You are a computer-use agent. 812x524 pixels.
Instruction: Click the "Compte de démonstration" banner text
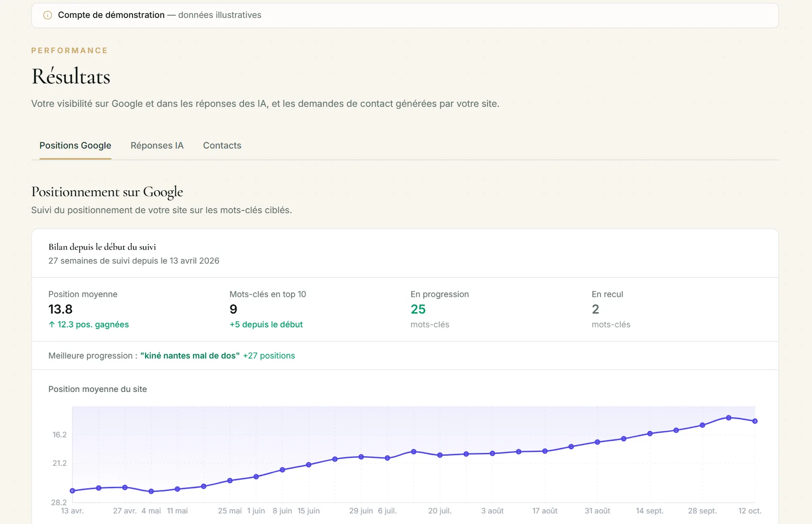[111, 15]
